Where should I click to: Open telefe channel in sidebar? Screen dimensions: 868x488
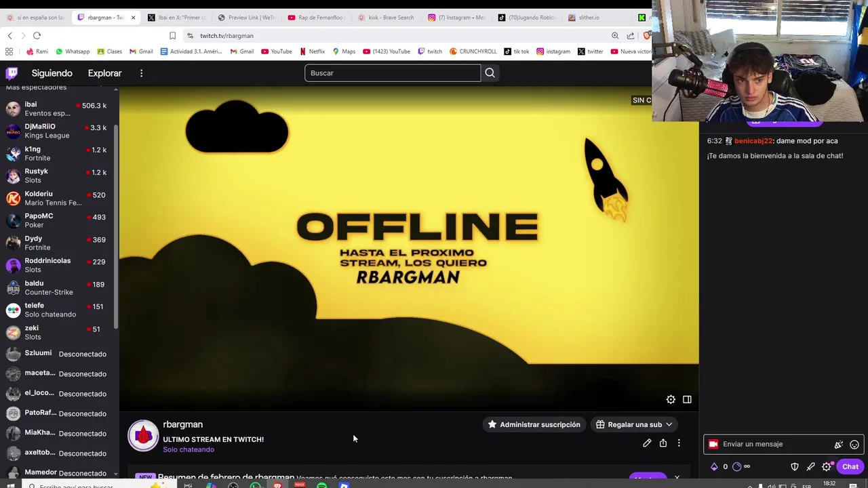[58, 310]
